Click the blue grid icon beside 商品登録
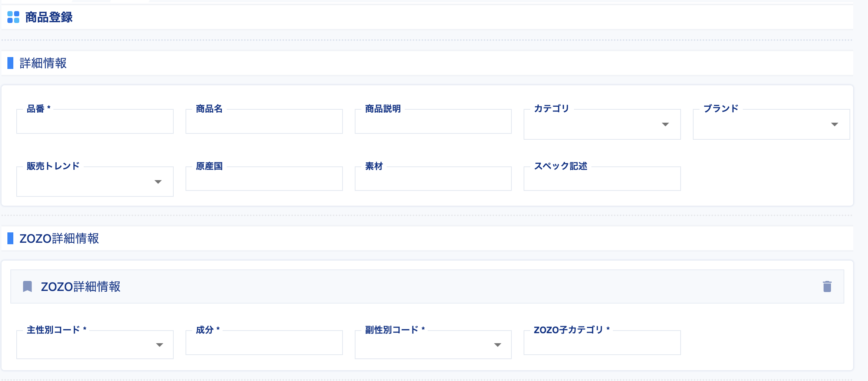This screenshot has width=868, height=381. pos(13,16)
